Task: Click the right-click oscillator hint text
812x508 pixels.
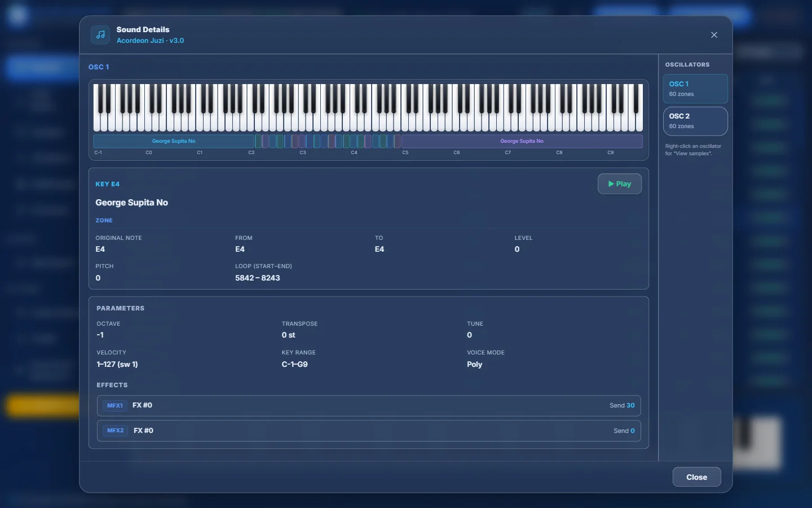Action: click(x=693, y=150)
